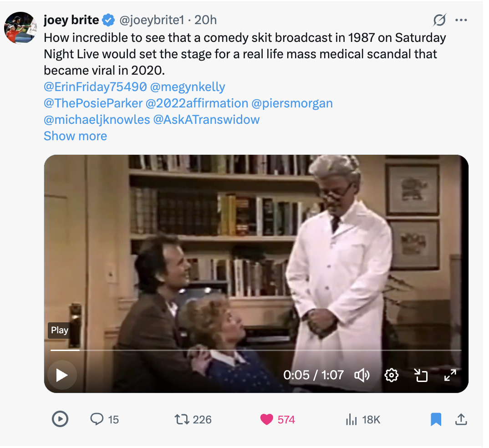The image size is (489, 448).
Task: Open the reply comments with 15 replies
Action: (104, 419)
